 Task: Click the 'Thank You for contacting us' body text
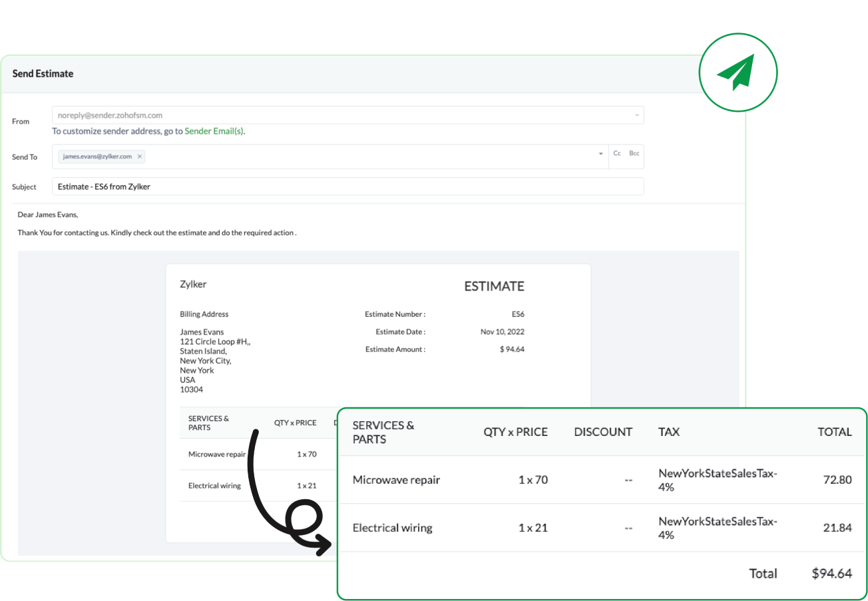(156, 233)
